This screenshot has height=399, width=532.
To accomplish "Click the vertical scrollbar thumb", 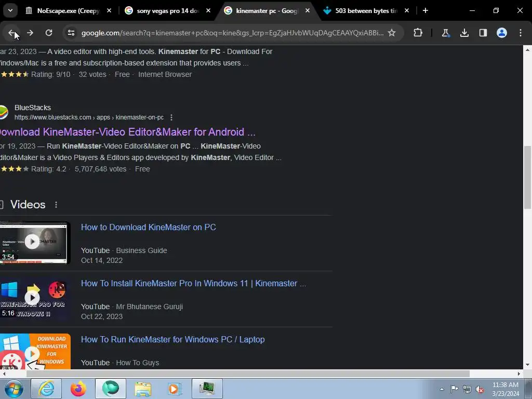I will click(x=527, y=177).
